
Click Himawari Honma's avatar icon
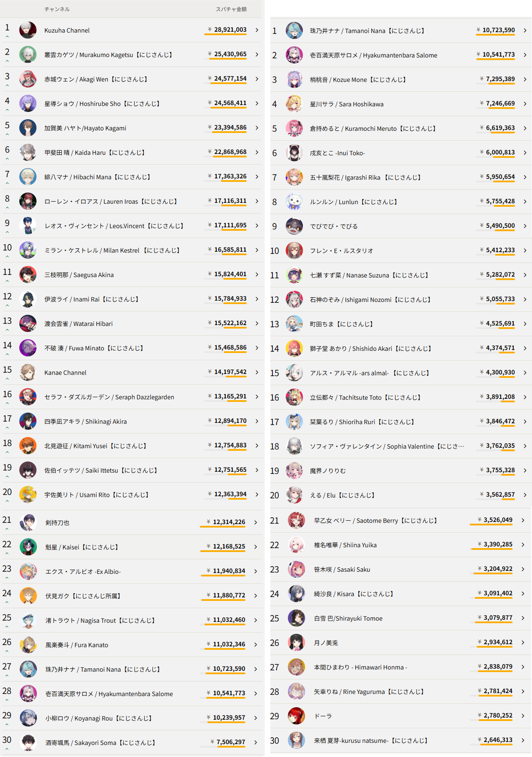pos(296,667)
